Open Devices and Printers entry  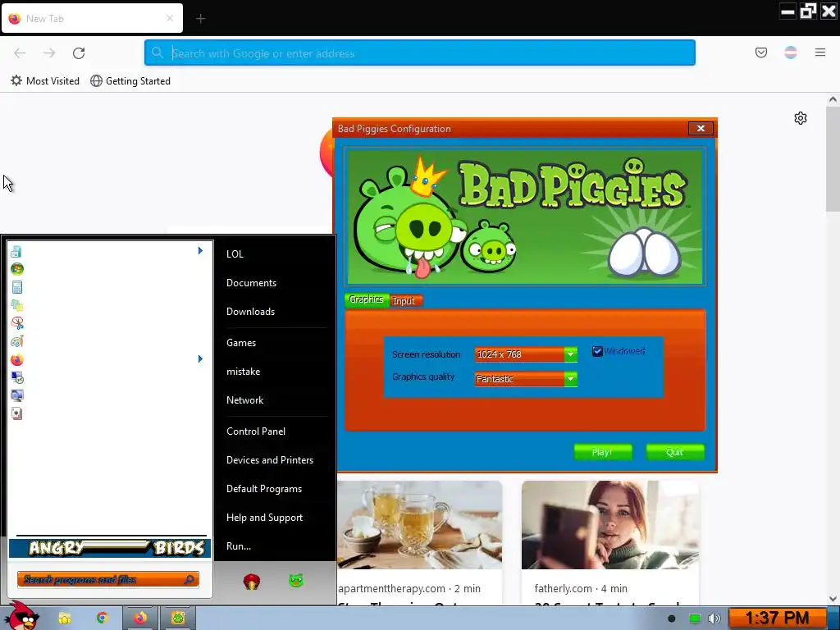269,460
